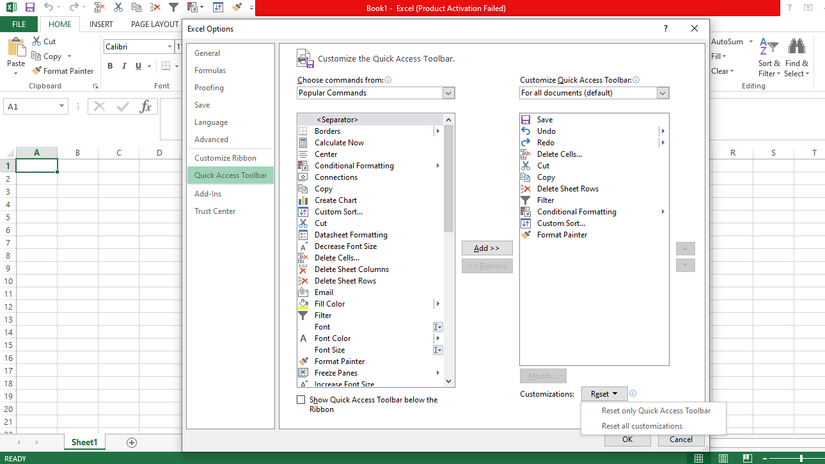Viewport: 825px width, 464px height.
Task: Switch to Page Break Preview in status bar
Action: pos(747,459)
